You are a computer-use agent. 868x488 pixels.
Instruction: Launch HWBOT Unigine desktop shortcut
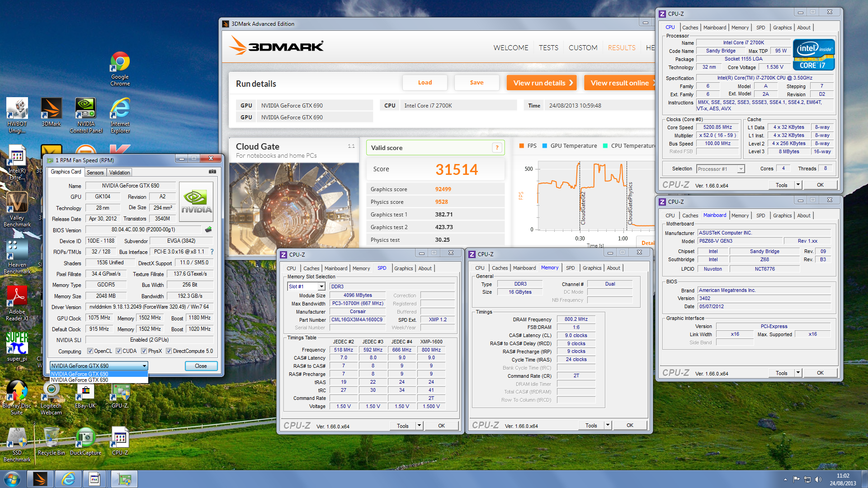(x=17, y=115)
